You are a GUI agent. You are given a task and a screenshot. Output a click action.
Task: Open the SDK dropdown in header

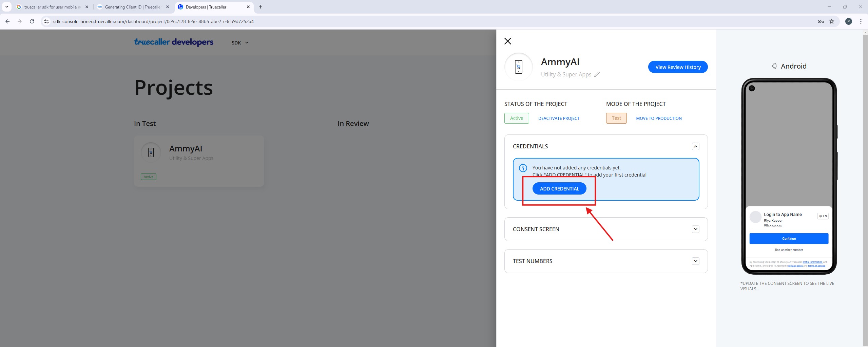[240, 43]
